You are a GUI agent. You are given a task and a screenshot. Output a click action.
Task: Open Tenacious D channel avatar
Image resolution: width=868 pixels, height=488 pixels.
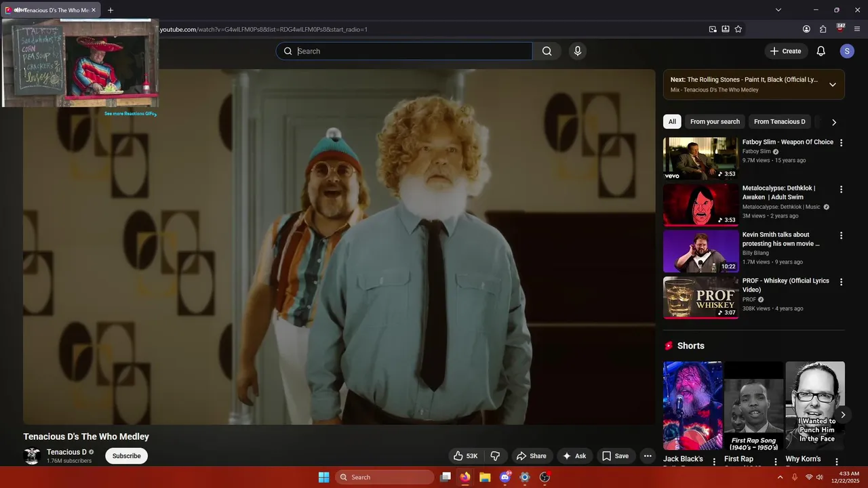[x=32, y=456]
